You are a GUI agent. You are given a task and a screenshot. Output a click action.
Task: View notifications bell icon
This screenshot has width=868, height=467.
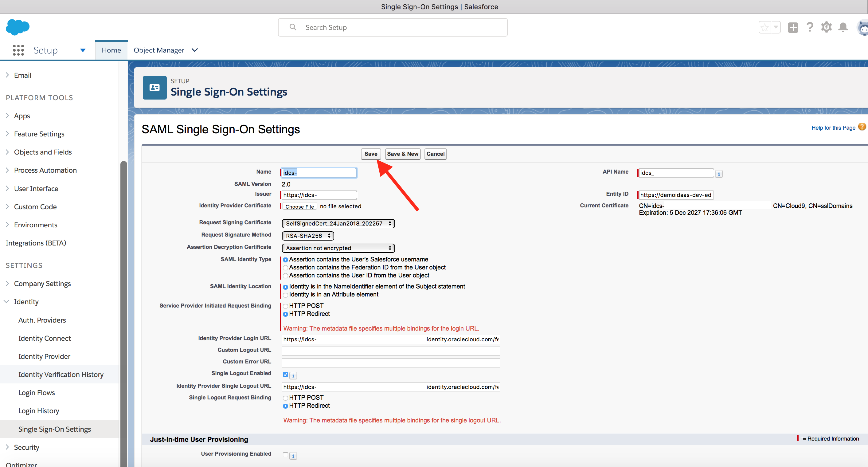[843, 27]
